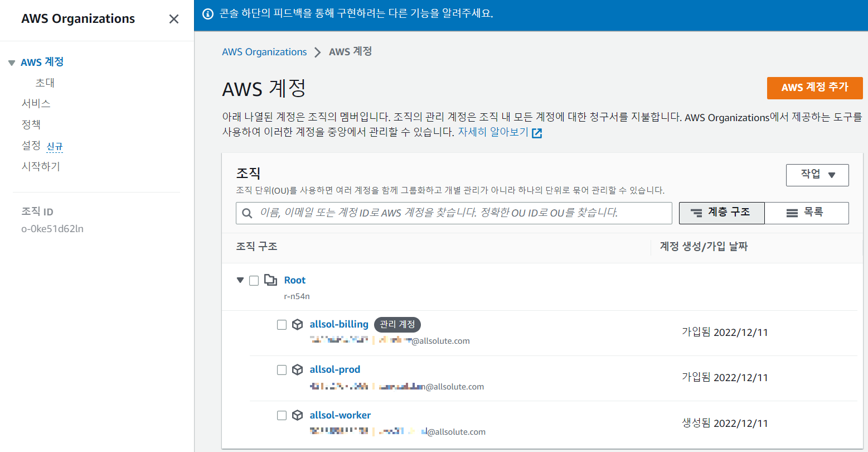
Task: Switch to 목록 view
Action: [806, 213]
